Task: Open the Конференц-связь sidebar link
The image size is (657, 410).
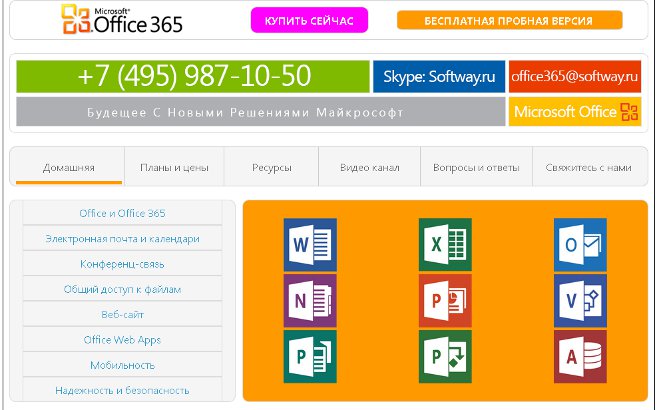Action: coord(122,264)
